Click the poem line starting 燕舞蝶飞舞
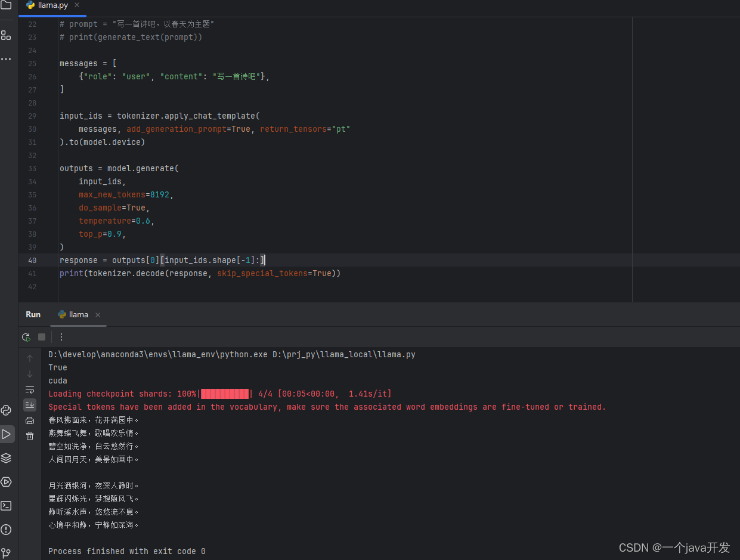Viewport: 740px width, 560px height. [x=94, y=433]
